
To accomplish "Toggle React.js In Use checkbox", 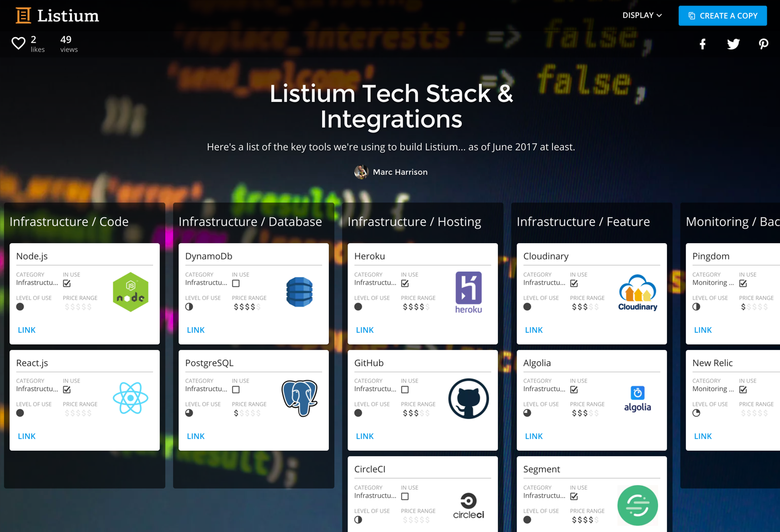I will click(x=67, y=390).
